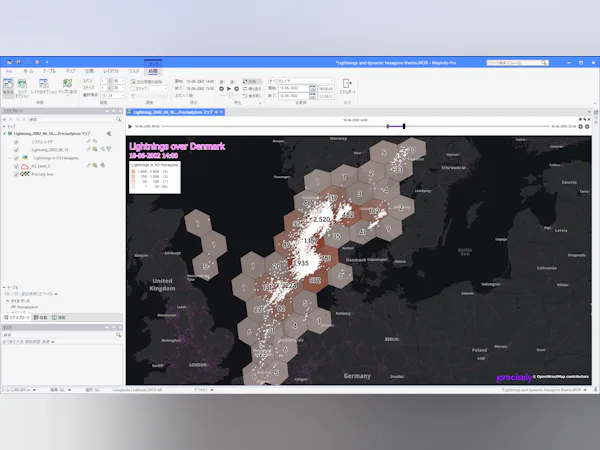Click selectable icon on Lightning_2002_06_18 layer

[95, 149]
